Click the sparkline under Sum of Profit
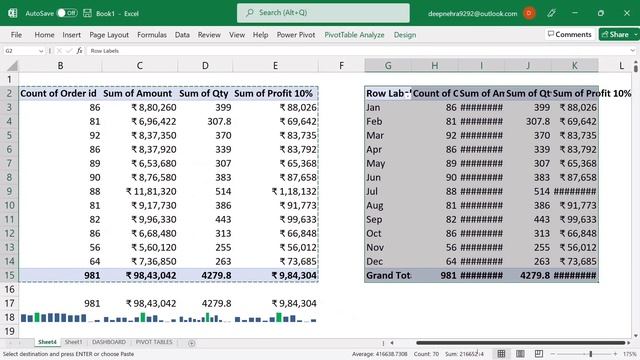 [276, 318]
